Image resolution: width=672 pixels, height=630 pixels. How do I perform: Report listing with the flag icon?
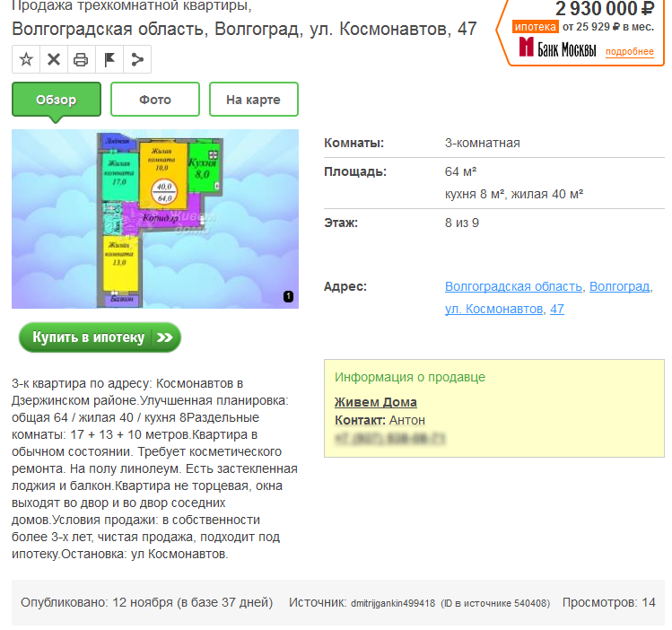point(109,59)
